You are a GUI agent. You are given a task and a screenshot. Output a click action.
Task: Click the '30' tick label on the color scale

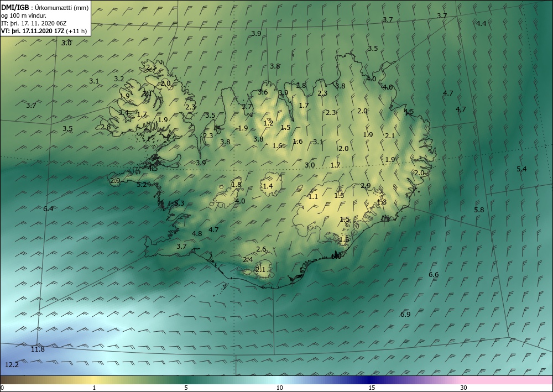tap(463, 388)
